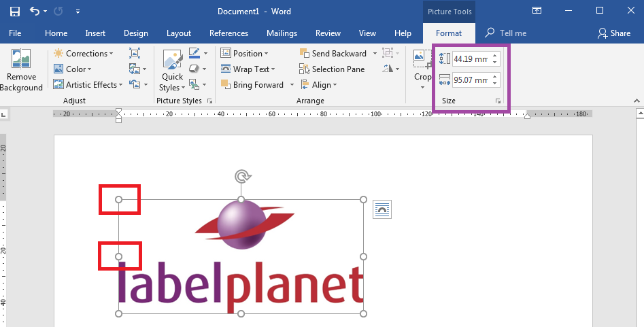Open the Wrap Text menu
Viewport: 644px width, 327px height.
(248, 69)
